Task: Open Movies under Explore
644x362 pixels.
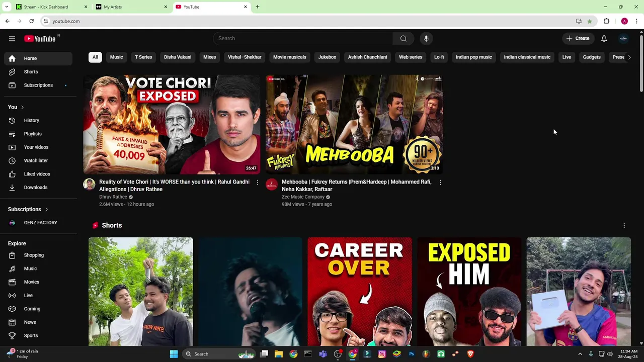Action: 38,282
